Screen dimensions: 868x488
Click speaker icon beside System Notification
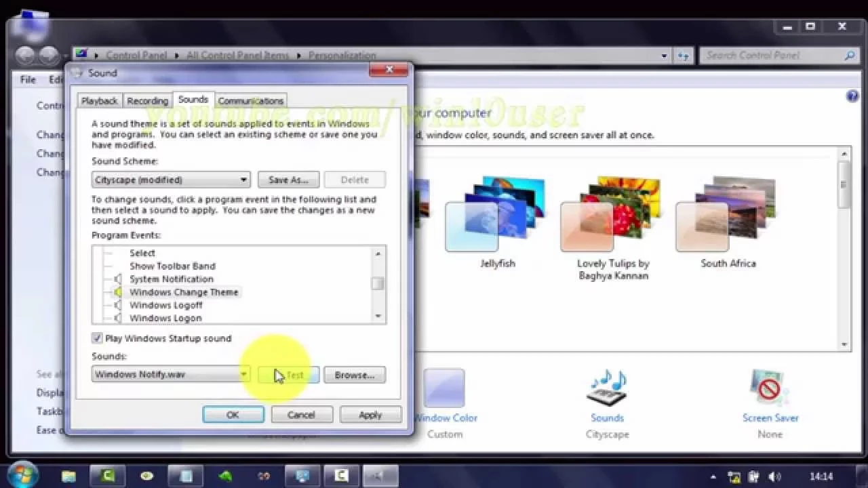pos(118,279)
